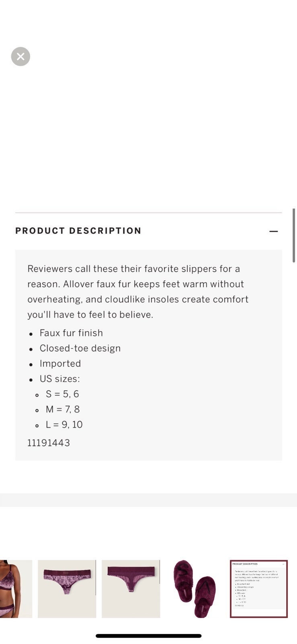Click the "Faux fur finish" bullet
The width and height of the screenshot is (297, 644).
click(71, 333)
